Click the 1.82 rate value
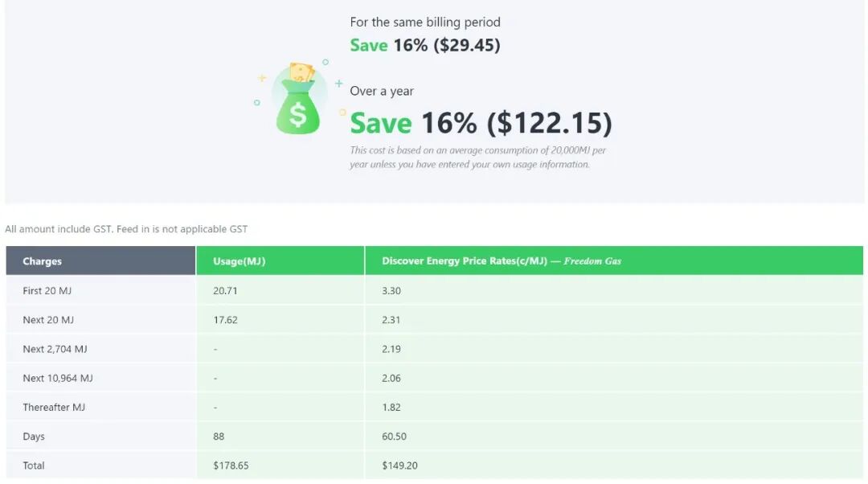The height and width of the screenshot is (484, 868). pyautogui.click(x=391, y=408)
